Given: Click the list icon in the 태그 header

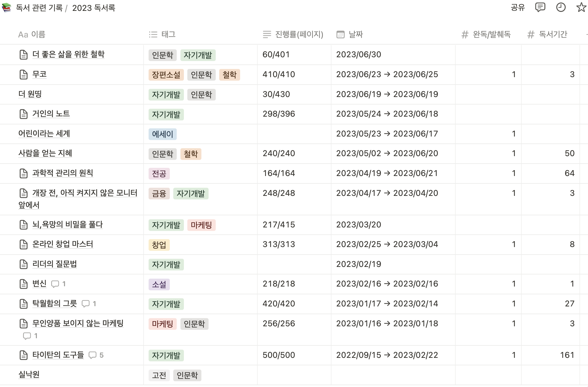Looking at the screenshot, I should (x=153, y=34).
